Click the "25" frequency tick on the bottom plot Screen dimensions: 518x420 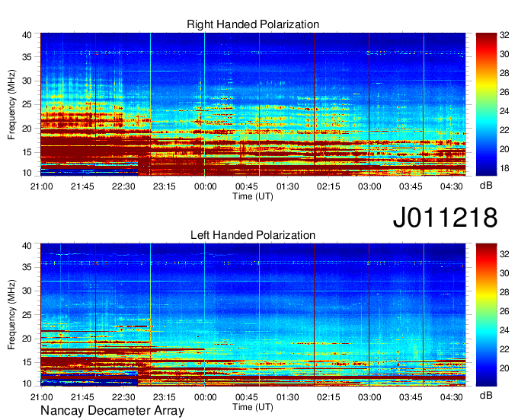27,315
